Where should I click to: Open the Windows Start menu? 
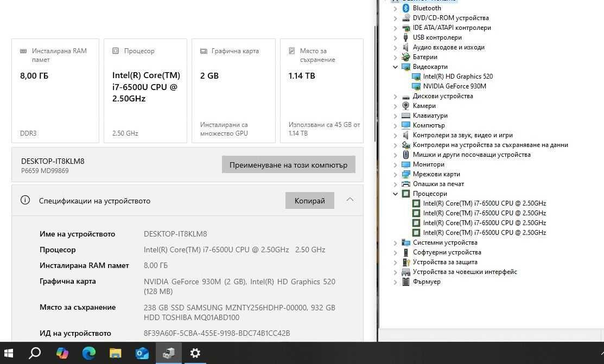pos(9,353)
